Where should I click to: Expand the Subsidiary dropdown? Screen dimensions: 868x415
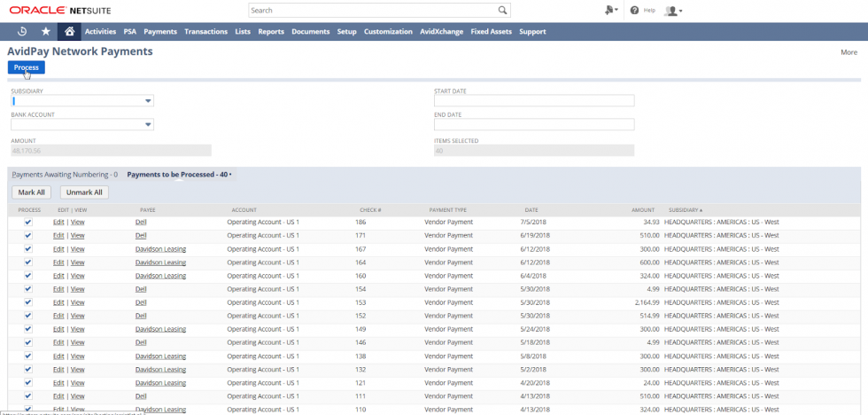coord(148,101)
